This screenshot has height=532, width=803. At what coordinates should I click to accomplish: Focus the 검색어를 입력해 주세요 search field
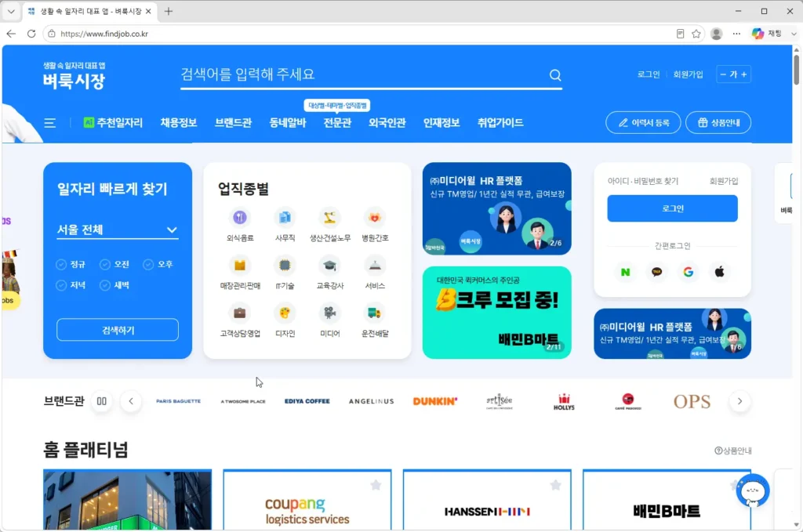364,74
